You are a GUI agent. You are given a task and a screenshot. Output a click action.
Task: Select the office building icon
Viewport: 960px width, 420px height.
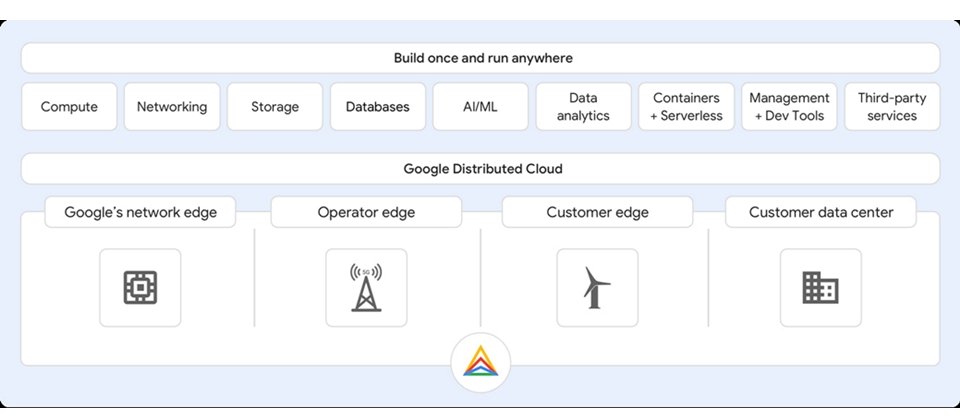pos(820,288)
